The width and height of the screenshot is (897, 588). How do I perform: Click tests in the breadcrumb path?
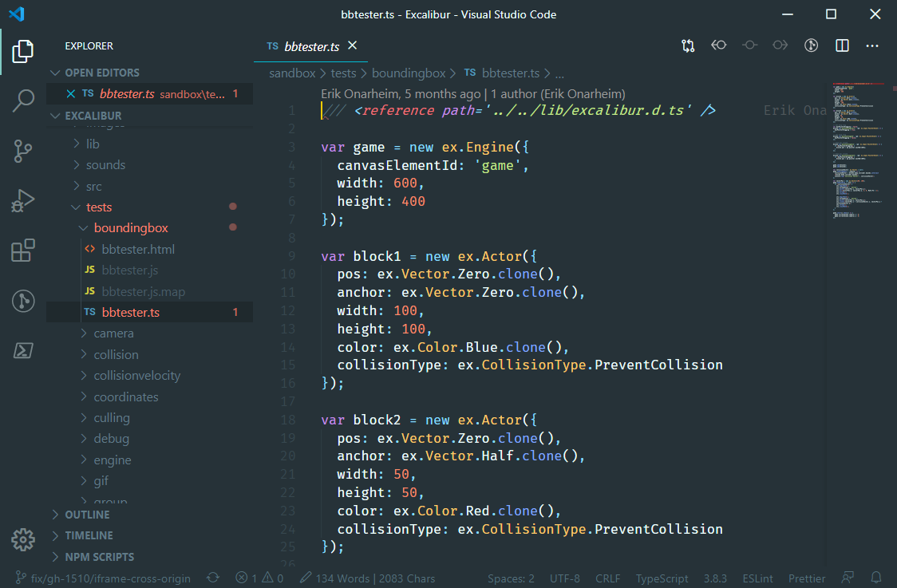click(343, 73)
